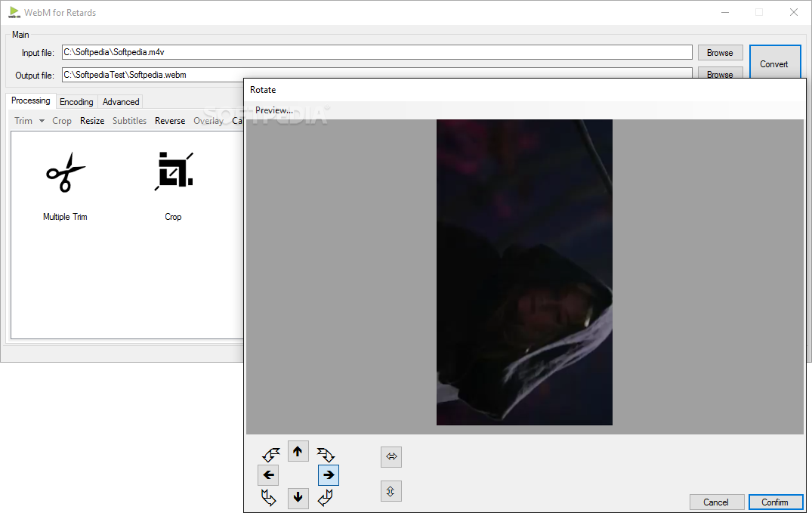The height and width of the screenshot is (513, 812).
Task: Flip the video horizontally
Action: pos(391,456)
